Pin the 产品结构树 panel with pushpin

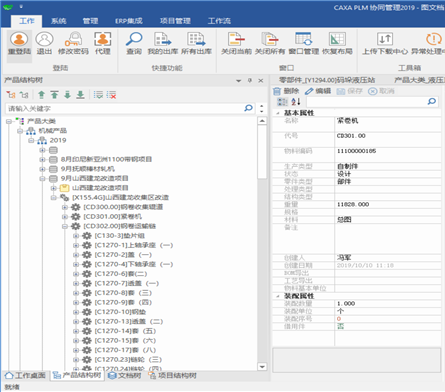pos(250,80)
